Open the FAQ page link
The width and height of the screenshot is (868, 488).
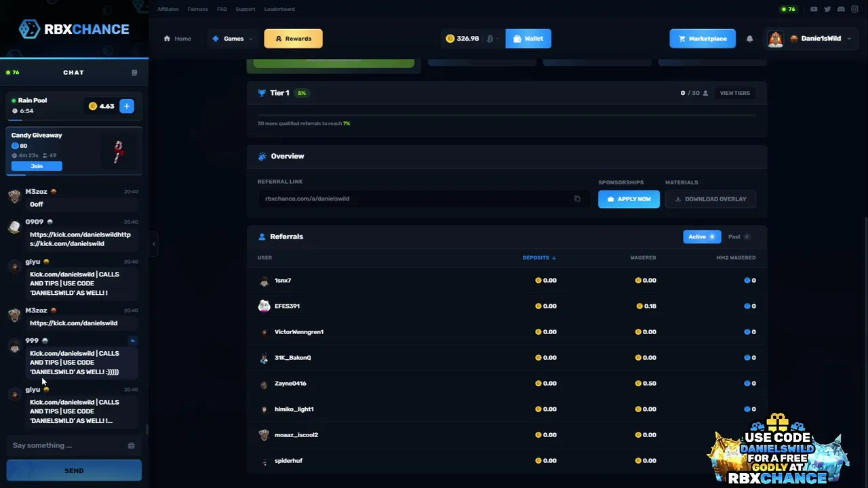tap(222, 9)
